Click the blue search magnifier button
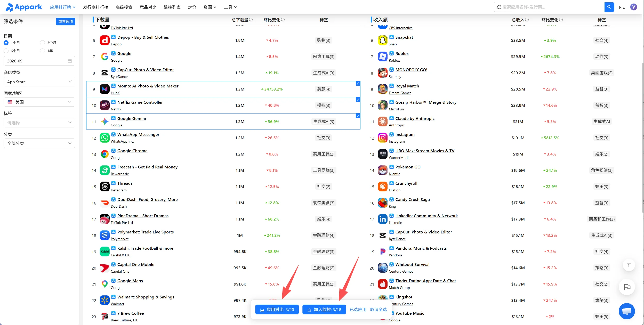 coord(609,7)
